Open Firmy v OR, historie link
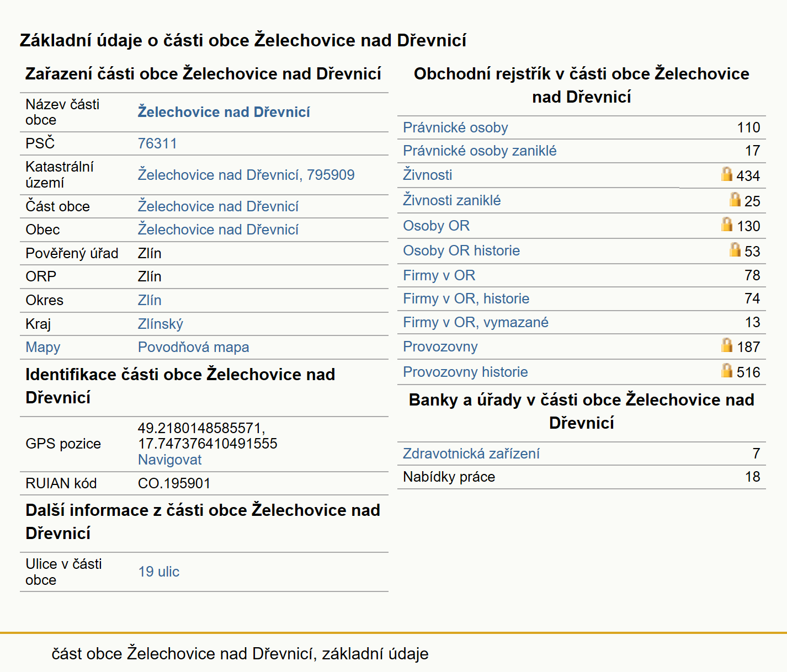The image size is (787, 672). 466,298
